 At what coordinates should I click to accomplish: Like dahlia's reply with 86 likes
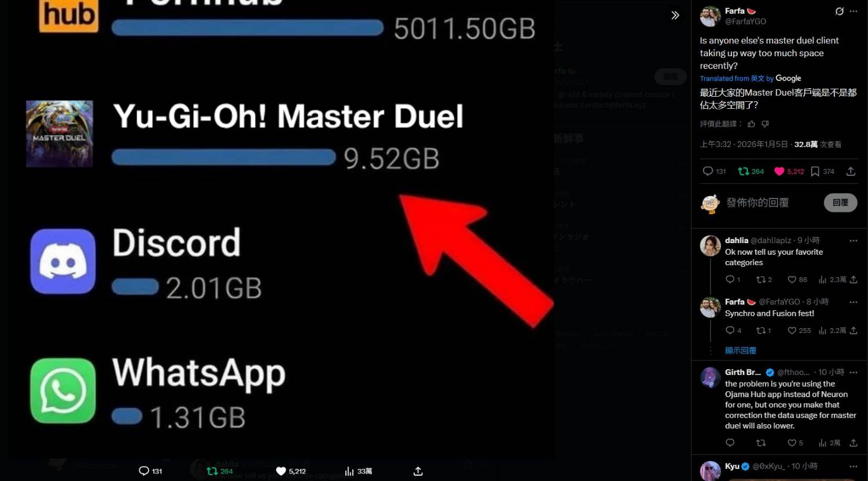pos(792,280)
